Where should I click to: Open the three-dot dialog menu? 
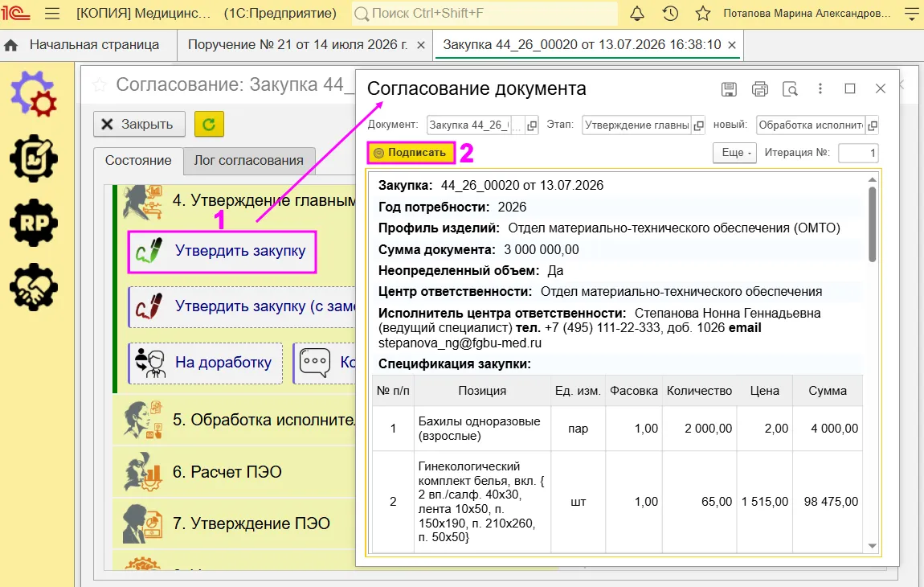(820, 88)
